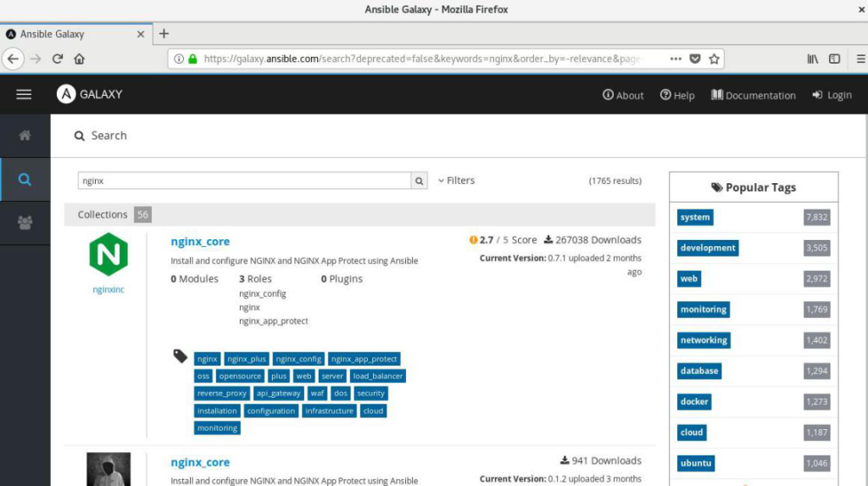The image size is (868, 486).
Task: Click the 1765 results count text
Action: click(615, 181)
